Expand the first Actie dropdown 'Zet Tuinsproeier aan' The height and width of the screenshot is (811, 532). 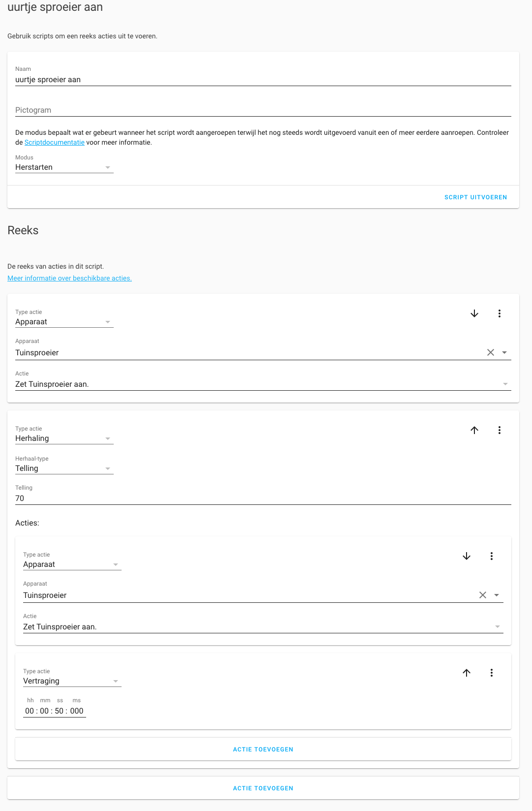[263, 384]
